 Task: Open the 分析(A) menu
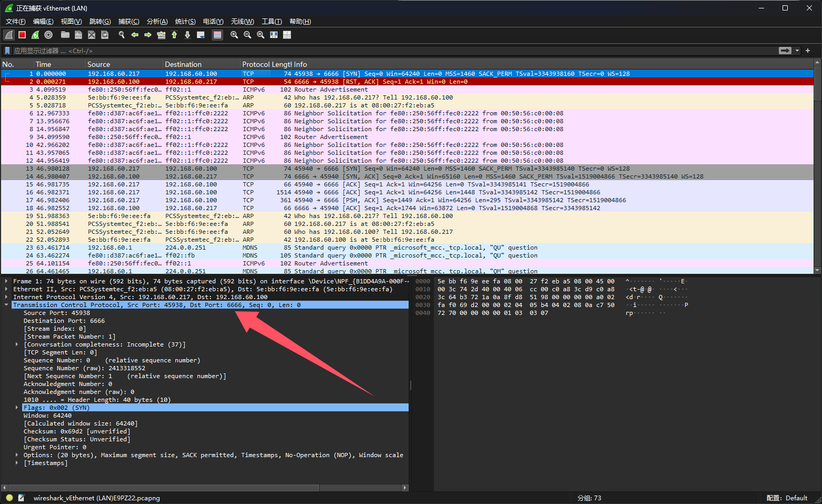coord(157,22)
